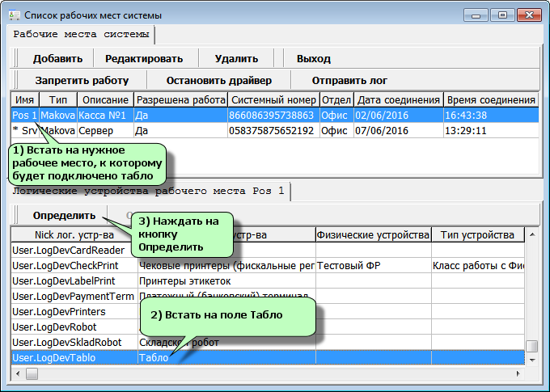Click the Добавить button
Image resolution: width=550 pixels, height=392 pixels.
(57, 58)
